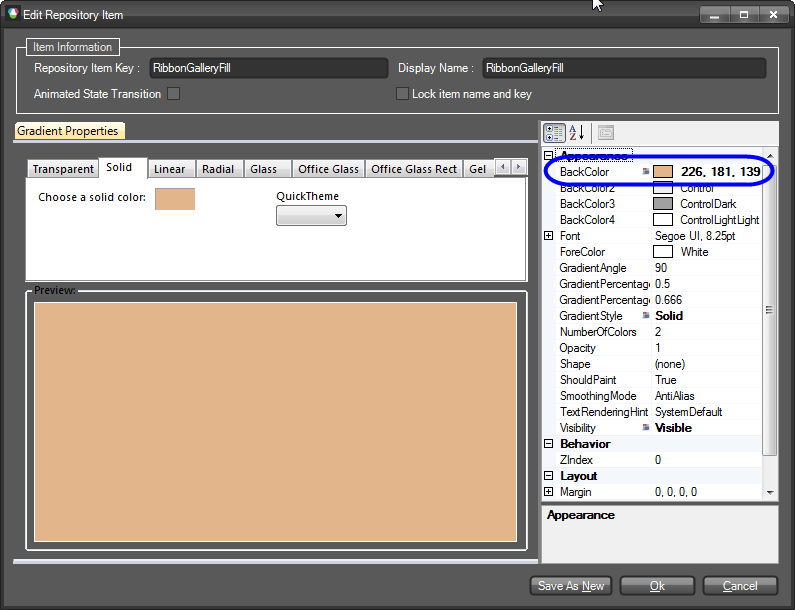The height and width of the screenshot is (610, 795).
Task: Click the BackColor3 ControlDark swatch
Action: 663,203
